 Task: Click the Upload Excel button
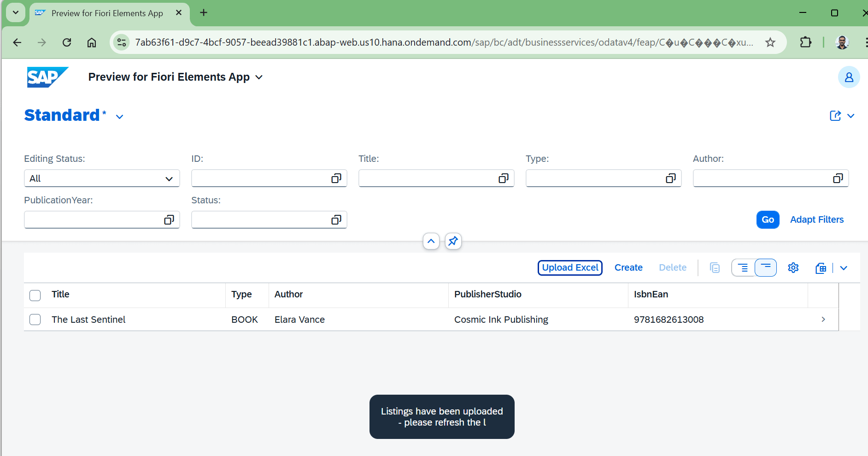pos(570,268)
